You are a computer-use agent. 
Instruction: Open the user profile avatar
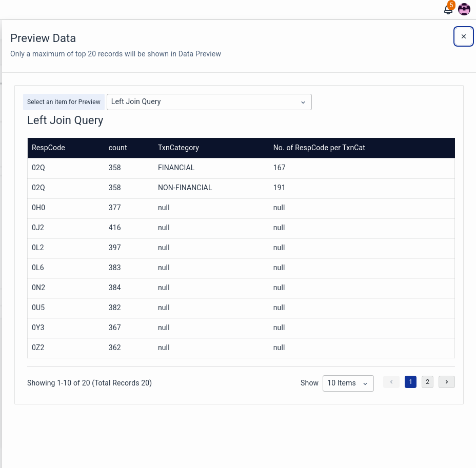[x=464, y=9]
